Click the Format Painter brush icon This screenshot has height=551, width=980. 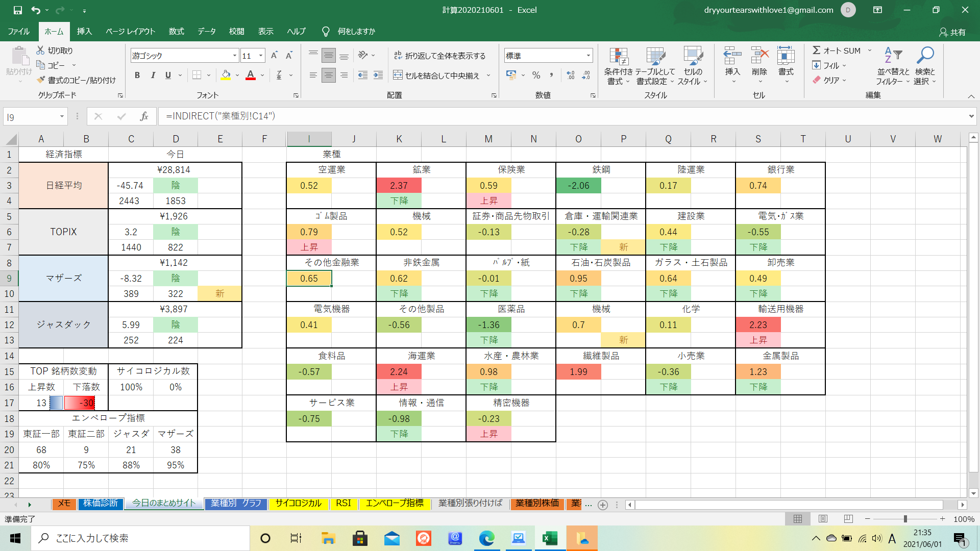click(41, 80)
